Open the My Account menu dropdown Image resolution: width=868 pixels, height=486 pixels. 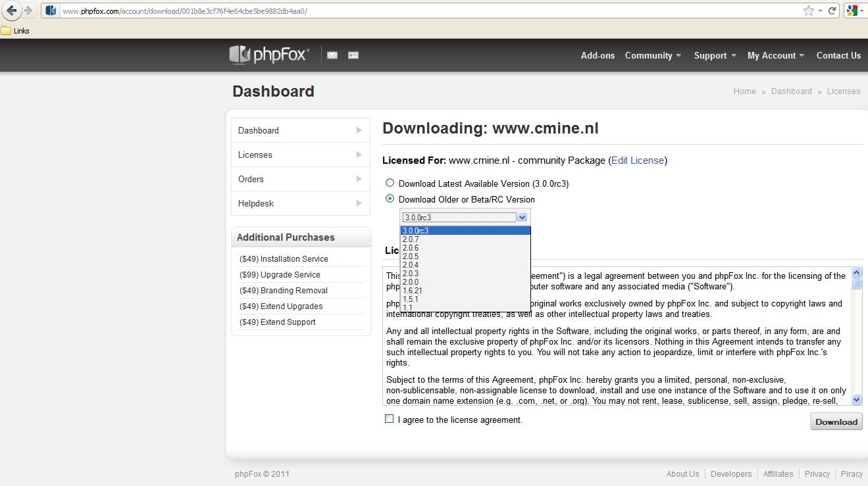(x=776, y=55)
